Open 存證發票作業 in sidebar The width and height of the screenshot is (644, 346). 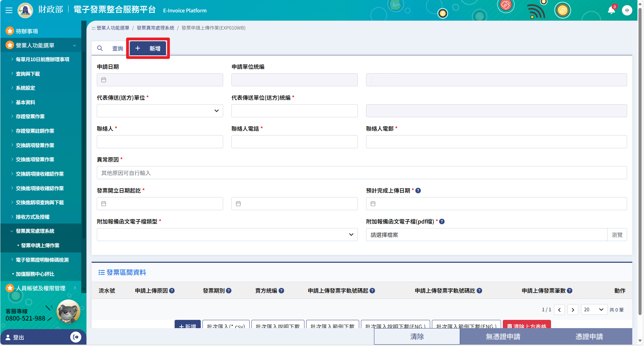click(x=30, y=117)
